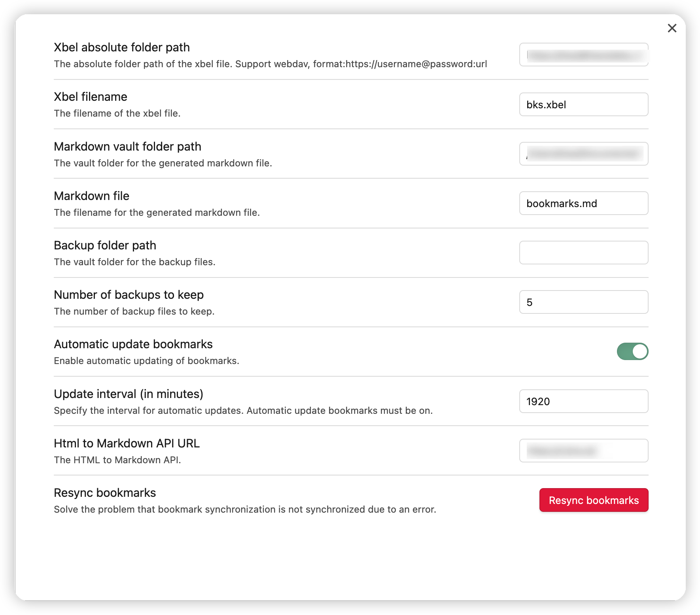Focus the Xbel absolute folder path field

tap(584, 55)
